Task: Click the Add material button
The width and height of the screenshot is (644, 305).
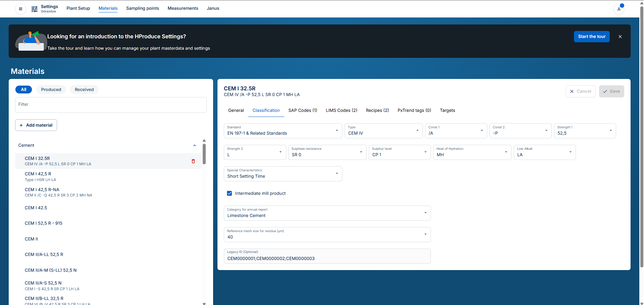Action: click(36, 125)
